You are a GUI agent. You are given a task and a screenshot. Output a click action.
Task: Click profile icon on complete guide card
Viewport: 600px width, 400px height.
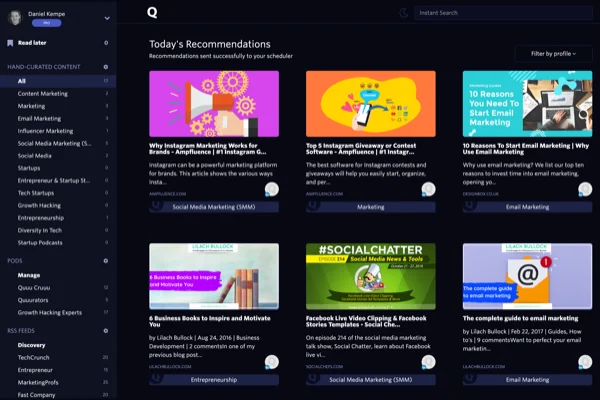tap(585, 362)
